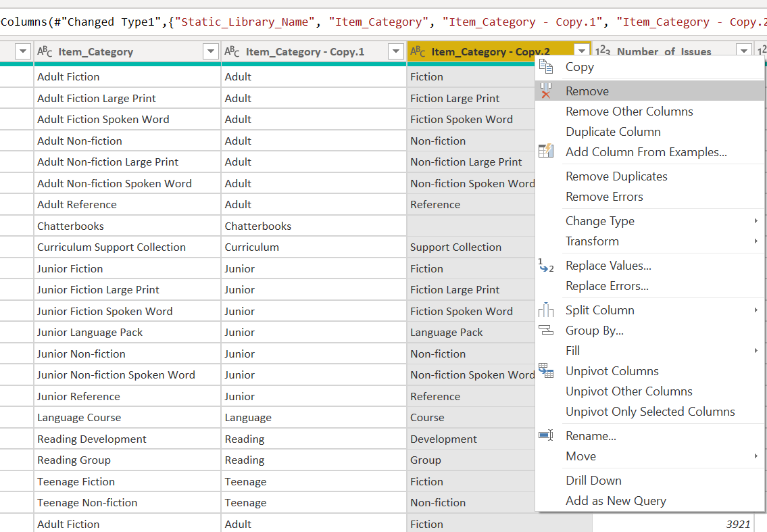Click the 123 type icon for Number_of_Issues
Viewport: 767px width, 532px height.
coord(603,51)
